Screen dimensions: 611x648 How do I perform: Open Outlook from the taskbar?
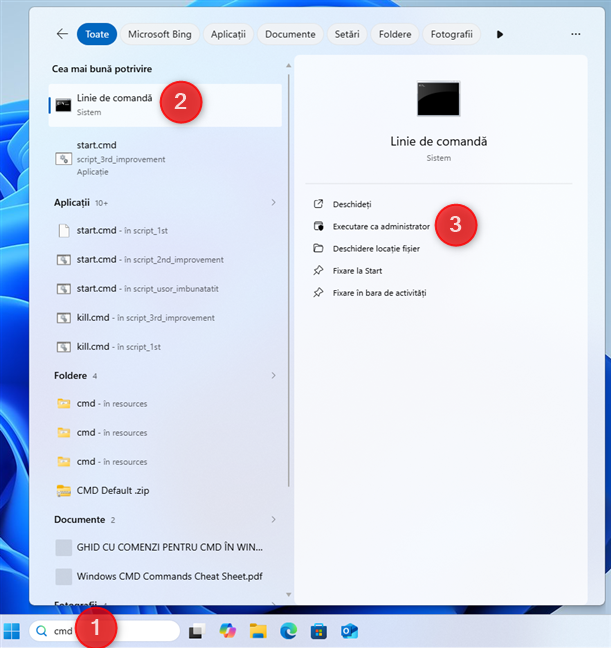[349, 631]
